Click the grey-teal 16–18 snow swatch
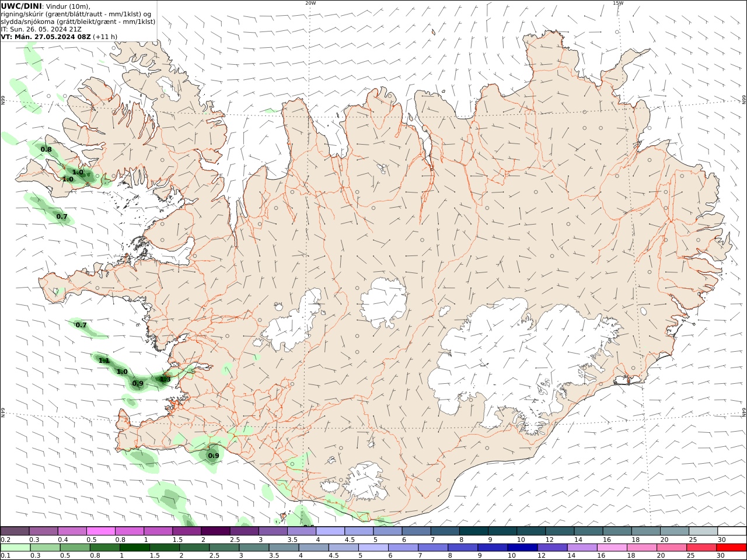 point(617,531)
